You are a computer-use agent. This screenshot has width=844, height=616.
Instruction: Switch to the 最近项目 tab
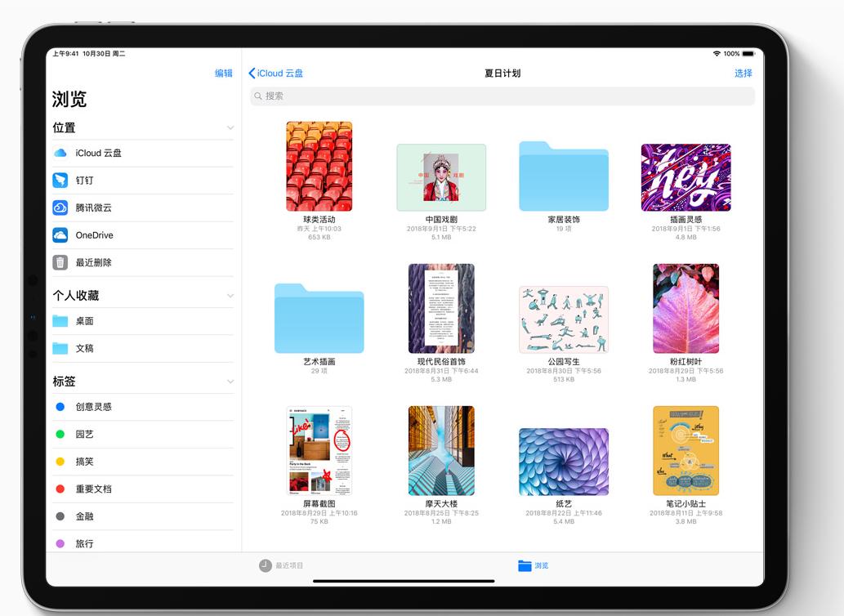(x=281, y=565)
